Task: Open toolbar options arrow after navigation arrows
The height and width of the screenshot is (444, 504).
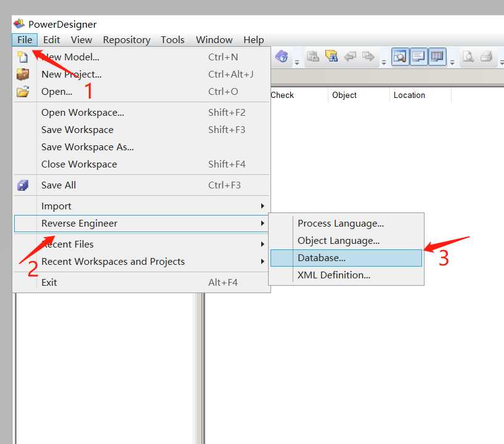Action: point(384,62)
